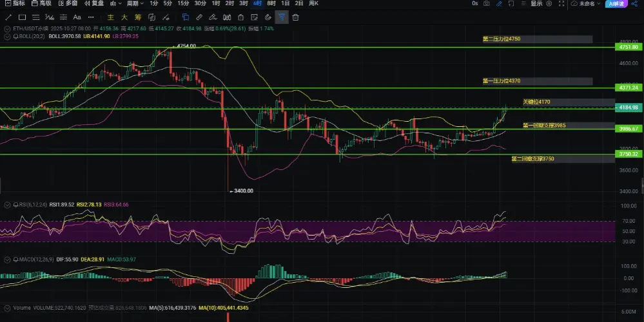Click the sync drawings icon
The height and width of the screenshot is (322, 644).
coord(151,17)
